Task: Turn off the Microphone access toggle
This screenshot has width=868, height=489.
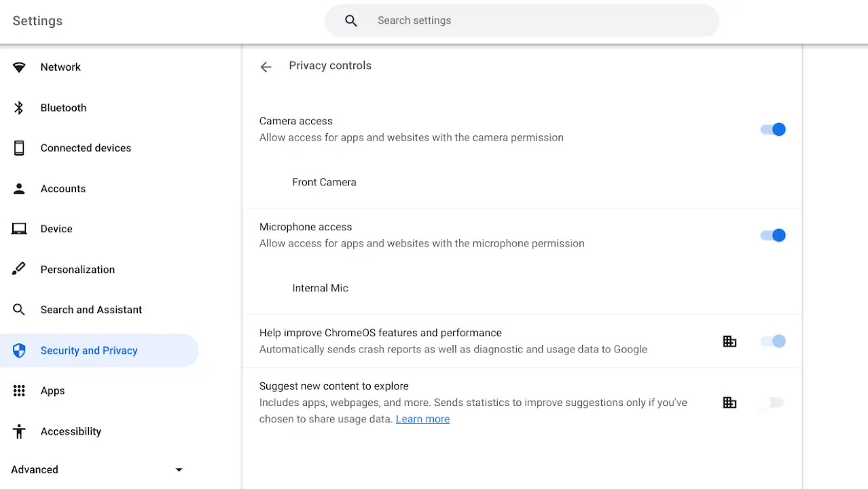Action: (773, 235)
